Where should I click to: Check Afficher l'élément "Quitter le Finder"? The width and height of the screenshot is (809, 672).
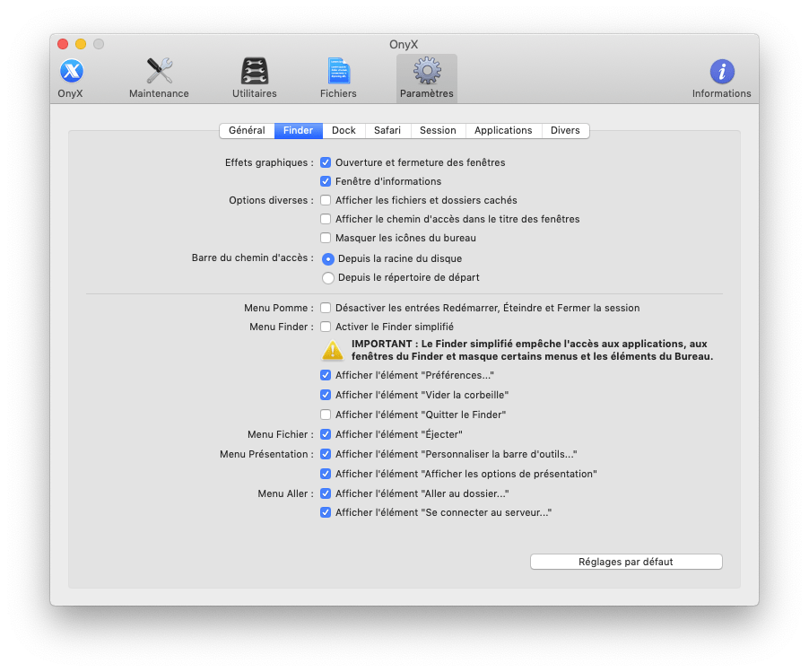(x=326, y=415)
